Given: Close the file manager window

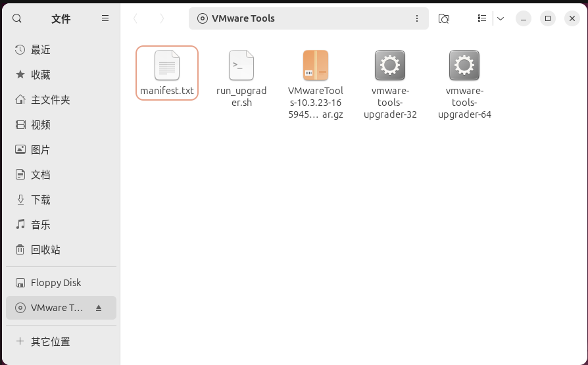Looking at the screenshot, I should (x=572, y=18).
